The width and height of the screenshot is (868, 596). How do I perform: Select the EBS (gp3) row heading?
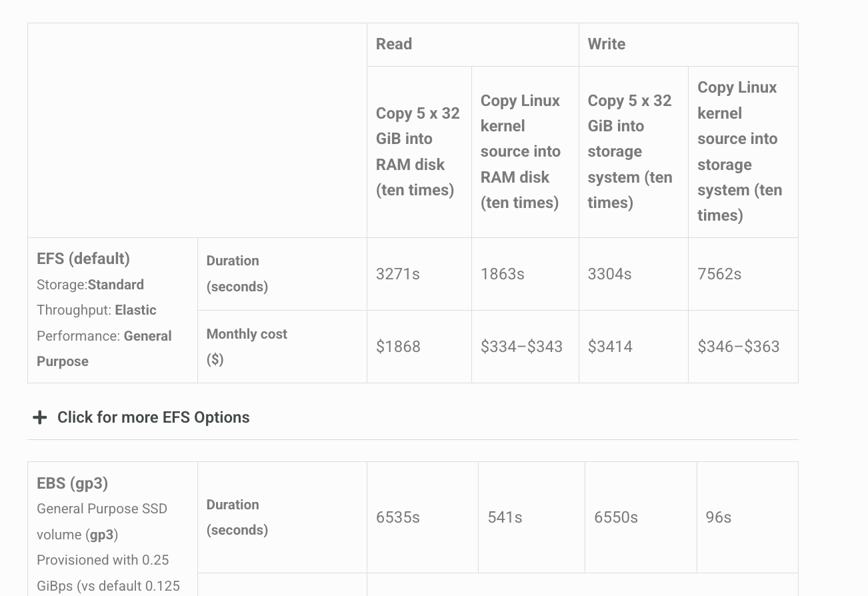[73, 483]
